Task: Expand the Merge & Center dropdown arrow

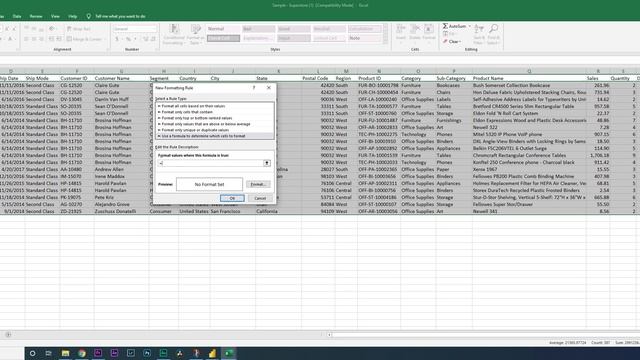Action: click(104, 39)
